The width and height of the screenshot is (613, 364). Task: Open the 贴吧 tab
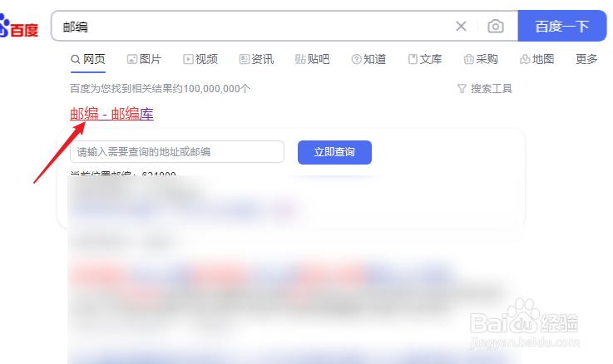tap(313, 59)
